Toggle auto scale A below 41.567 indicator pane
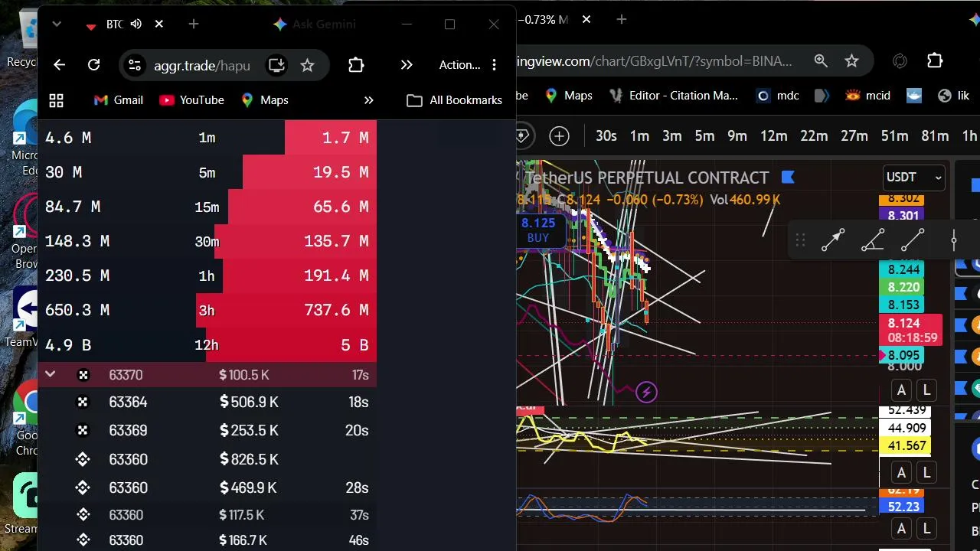The height and width of the screenshot is (551, 980). click(901, 473)
